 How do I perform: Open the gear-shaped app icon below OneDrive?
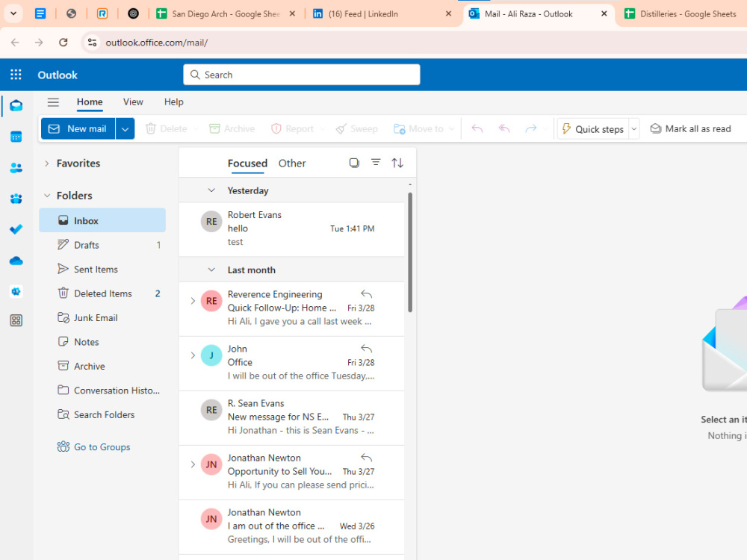tap(16, 291)
